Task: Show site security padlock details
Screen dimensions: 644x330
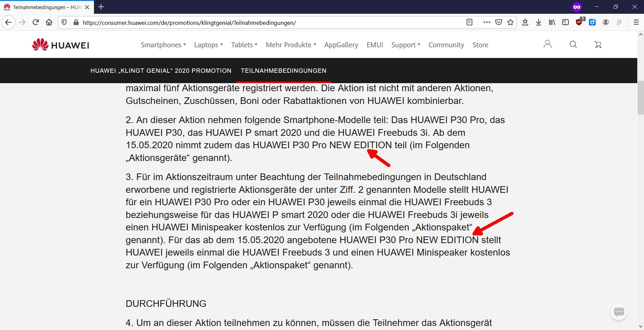Action: pyautogui.click(x=76, y=22)
